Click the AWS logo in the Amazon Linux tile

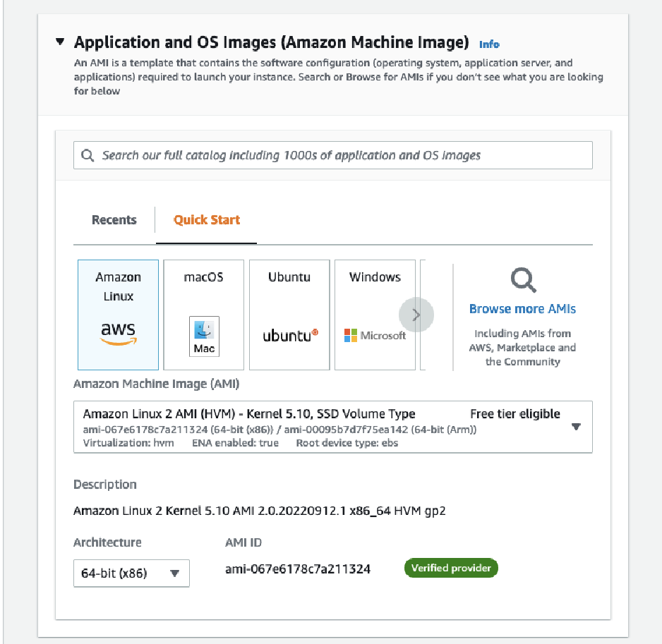119,334
